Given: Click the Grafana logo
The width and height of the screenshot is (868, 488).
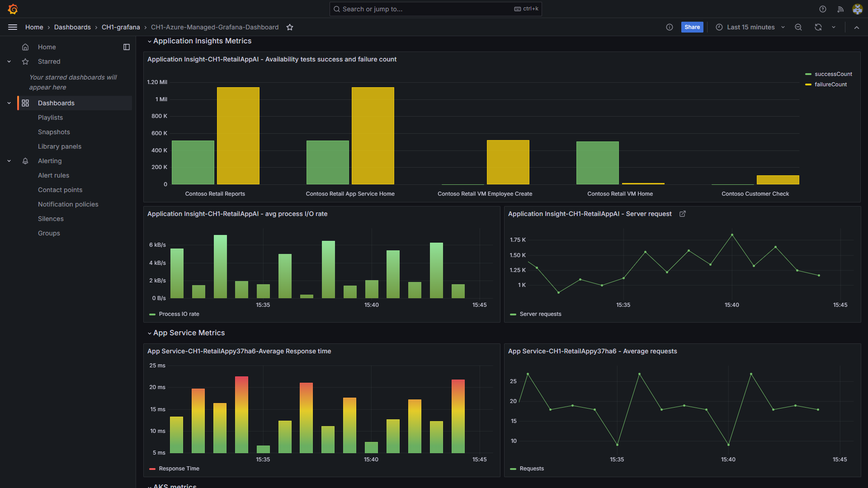Looking at the screenshot, I should [x=13, y=9].
